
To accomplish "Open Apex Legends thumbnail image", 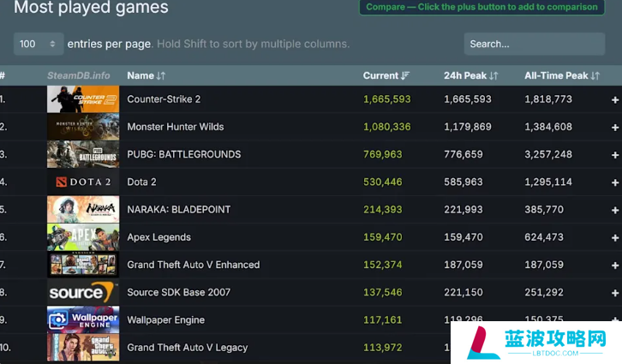I will tap(83, 237).
